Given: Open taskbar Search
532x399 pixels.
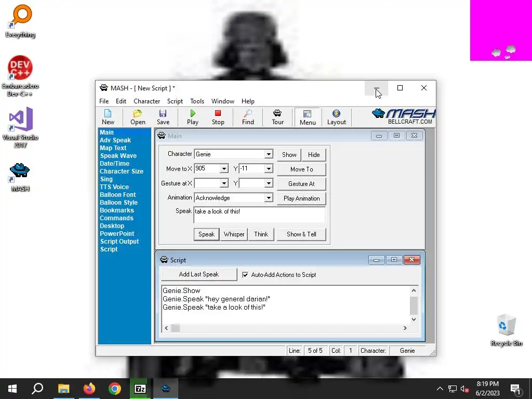Looking at the screenshot, I should (x=37, y=389).
